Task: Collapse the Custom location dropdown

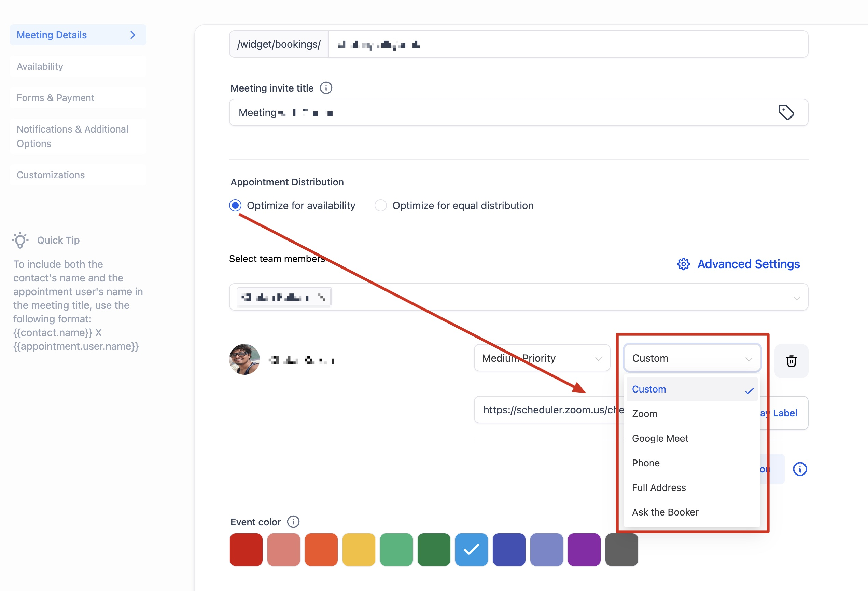Action: [692, 358]
